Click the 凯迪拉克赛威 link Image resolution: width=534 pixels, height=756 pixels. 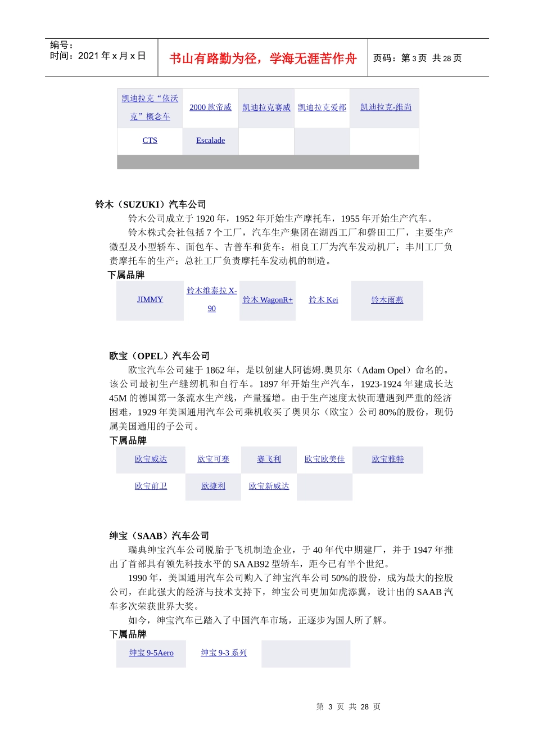pos(266,107)
